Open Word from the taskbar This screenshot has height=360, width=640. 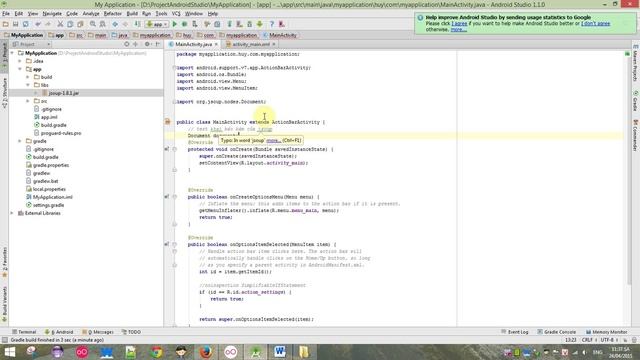pyautogui.click(x=280, y=352)
